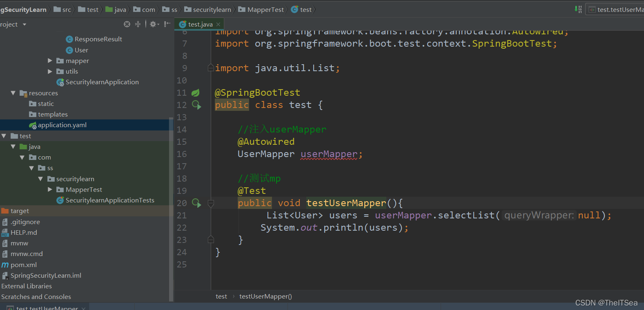Collapse the com package in test
The image size is (644, 310).
(22, 157)
